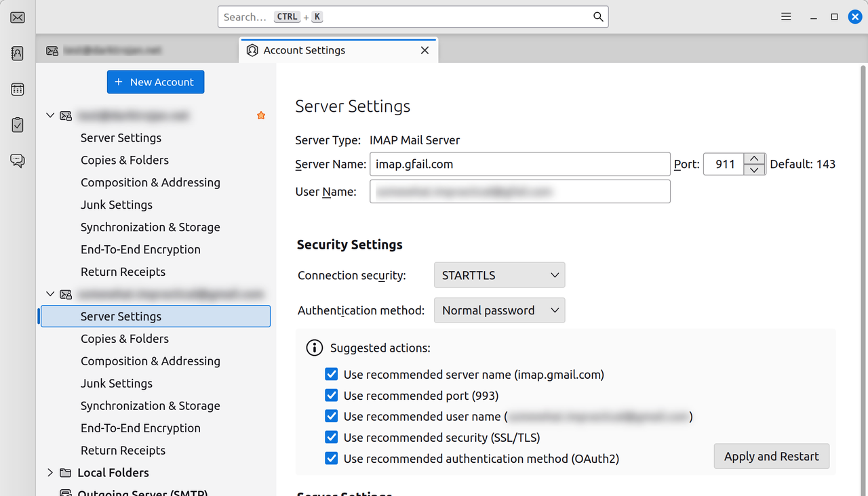Close the Account Settings tab
The height and width of the screenshot is (496, 868).
pyautogui.click(x=425, y=50)
